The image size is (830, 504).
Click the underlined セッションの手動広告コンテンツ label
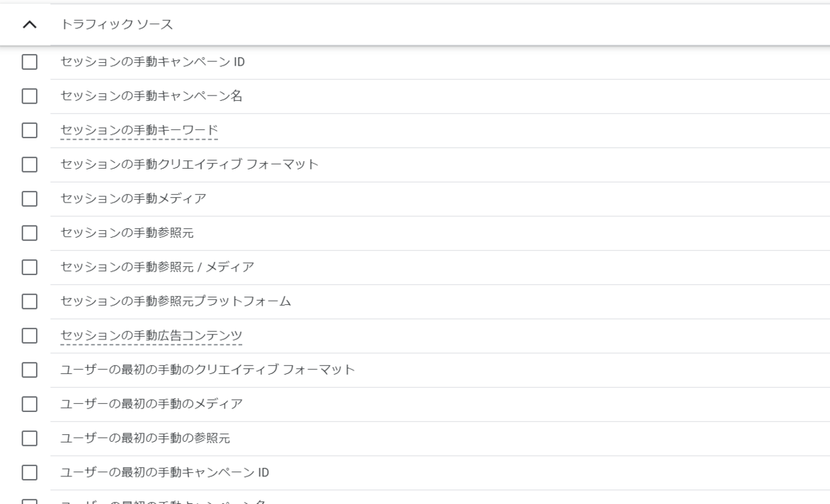(x=151, y=335)
